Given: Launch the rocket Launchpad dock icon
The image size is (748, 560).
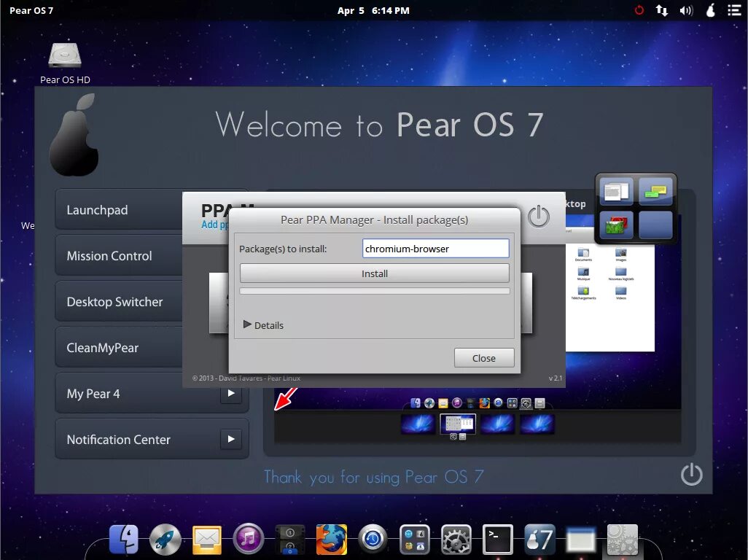Looking at the screenshot, I should (165, 539).
